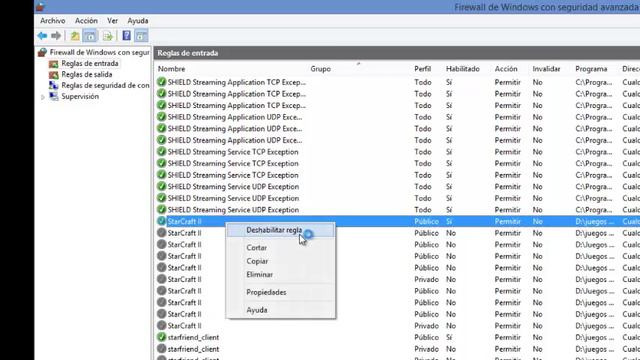Select Reglas de entrada in the tree
640x360 pixels.
click(x=90, y=63)
